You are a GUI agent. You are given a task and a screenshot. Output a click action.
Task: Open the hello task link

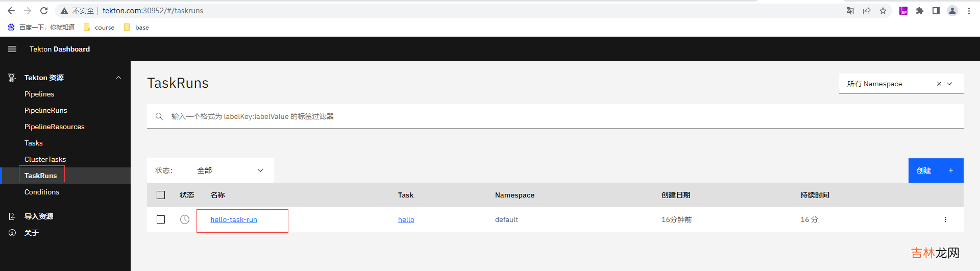click(x=406, y=219)
